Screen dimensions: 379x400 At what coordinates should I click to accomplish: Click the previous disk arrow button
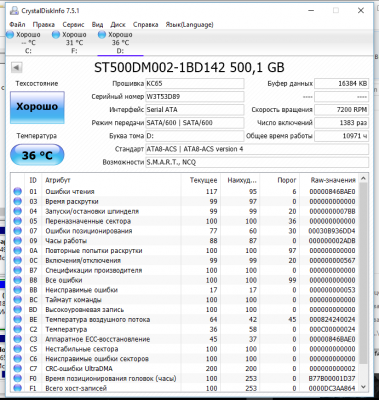[16, 68]
